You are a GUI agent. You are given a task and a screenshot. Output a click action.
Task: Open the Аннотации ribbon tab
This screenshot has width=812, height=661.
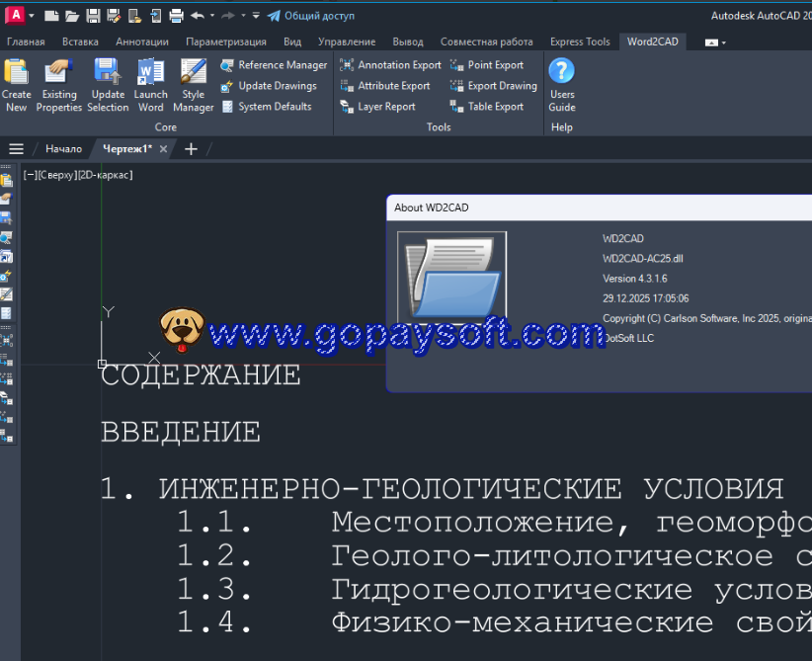[141, 41]
